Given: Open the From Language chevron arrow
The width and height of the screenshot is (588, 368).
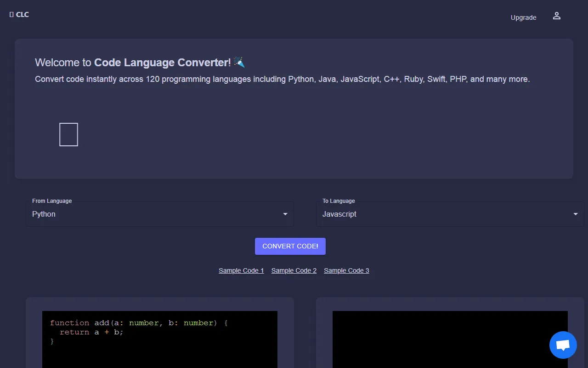Looking at the screenshot, I should point(284,214).
